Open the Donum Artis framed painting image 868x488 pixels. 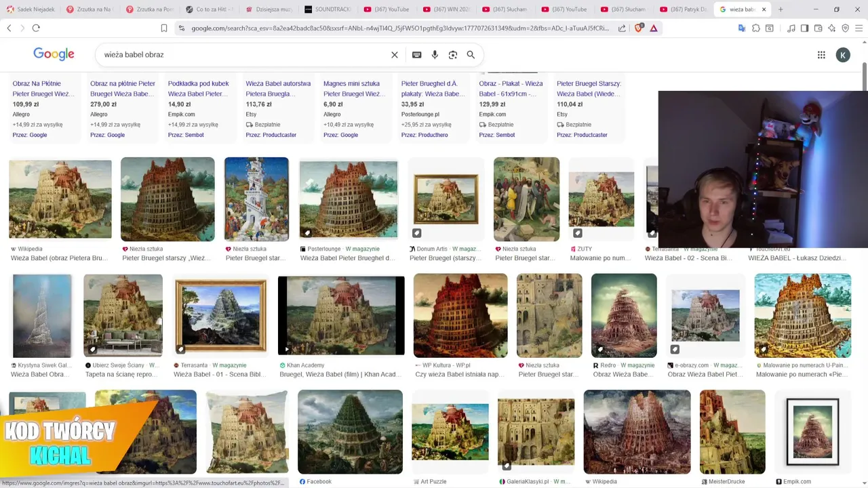446,199
